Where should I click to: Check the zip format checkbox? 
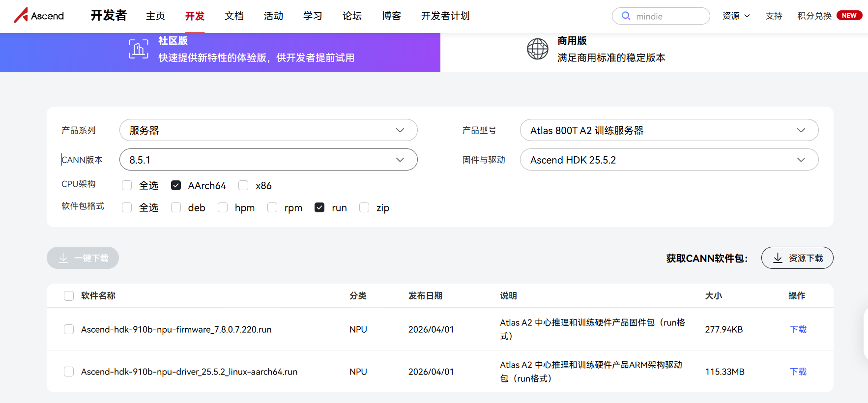(x=364, y=207)
